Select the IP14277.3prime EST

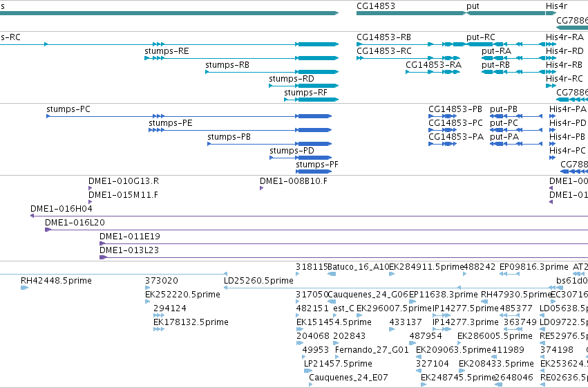pyautogui.click(x=442, y=329)
